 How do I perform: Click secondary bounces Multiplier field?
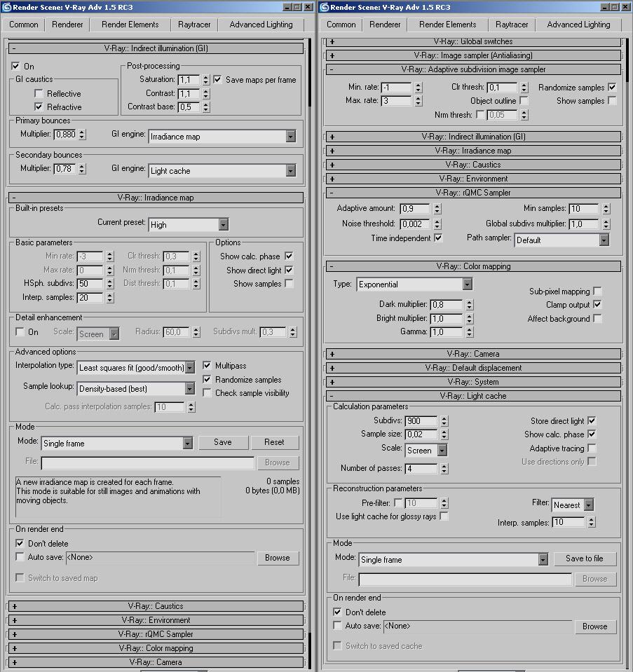click(x=64, y=168)
